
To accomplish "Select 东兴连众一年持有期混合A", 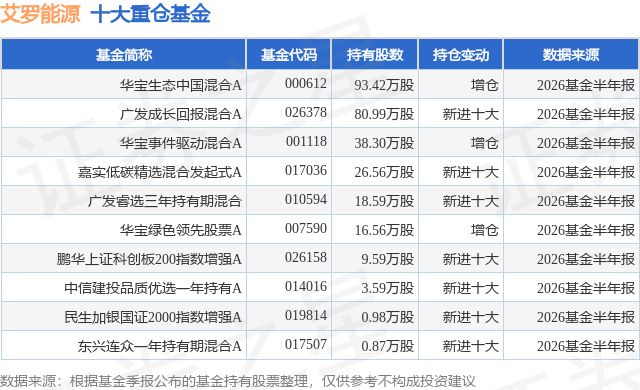I will (160, 346).
